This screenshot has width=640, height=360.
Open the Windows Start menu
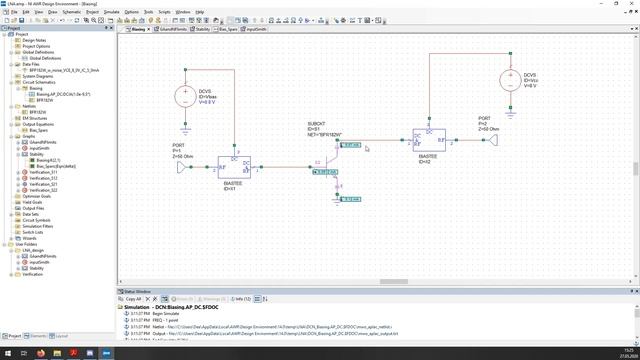click(x=8, y=353)
